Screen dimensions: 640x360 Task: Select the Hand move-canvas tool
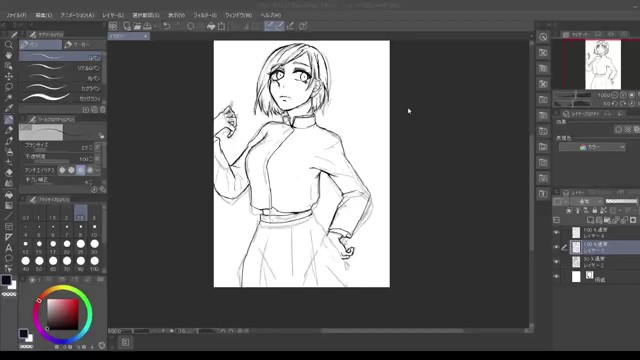coord(9,55)
